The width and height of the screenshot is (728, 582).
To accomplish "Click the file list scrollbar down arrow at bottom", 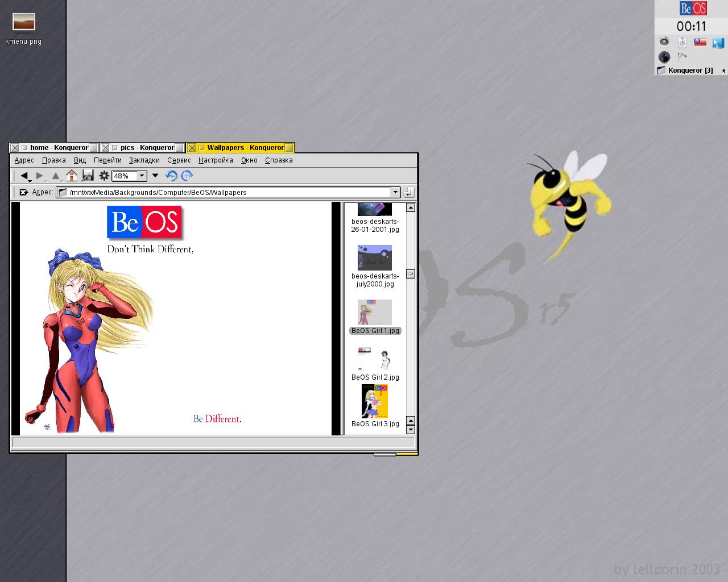I will [x=411, y=430].
